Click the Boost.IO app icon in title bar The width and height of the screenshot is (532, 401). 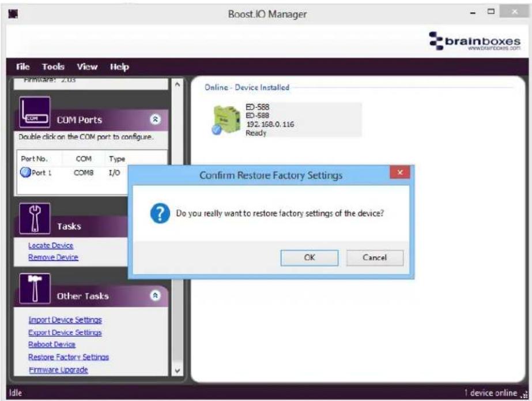13,14
